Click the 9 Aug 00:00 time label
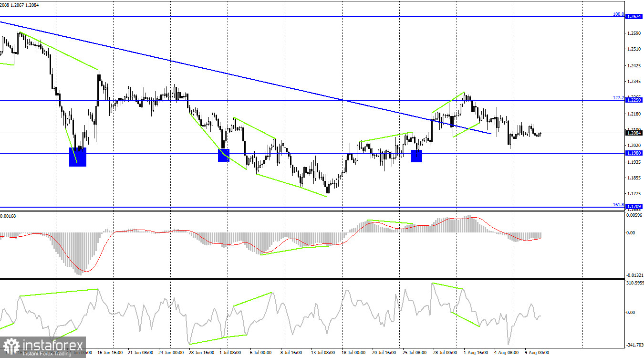 pos(537,354)
